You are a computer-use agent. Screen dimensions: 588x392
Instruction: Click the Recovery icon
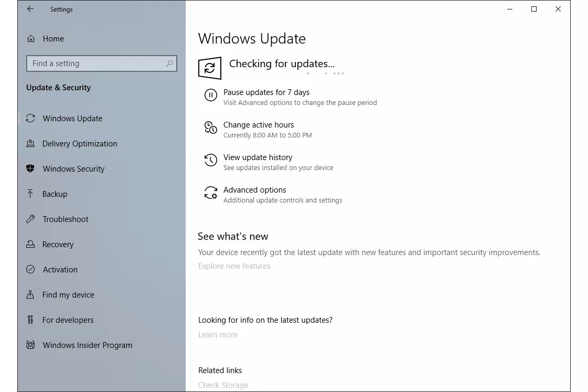[x=30, y=244]
